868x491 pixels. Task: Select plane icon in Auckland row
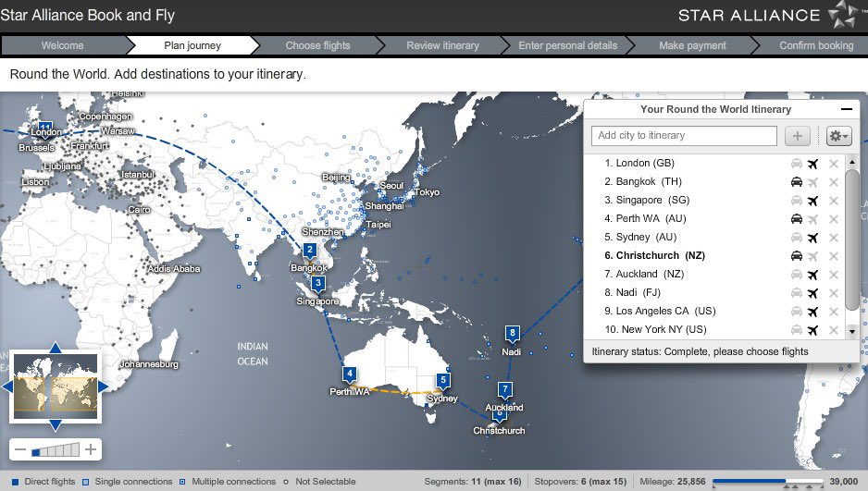click(x=812, y=275)
